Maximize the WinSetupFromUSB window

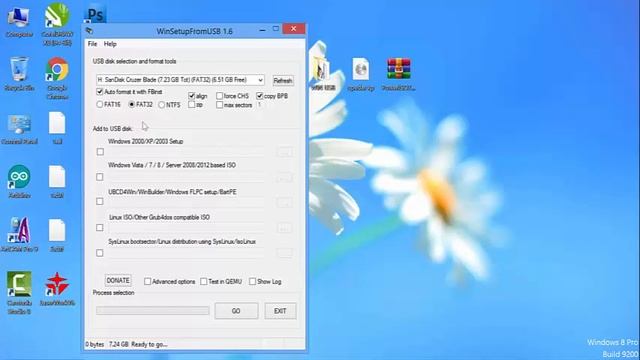[276, 29]
